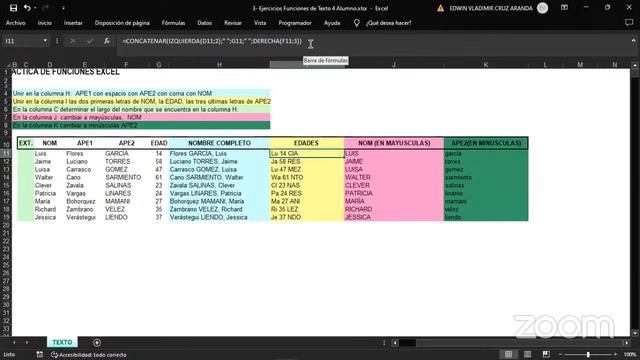Open the Revisar ribbon tab
This screenshot has width=640, height=360.
[233, 23]
